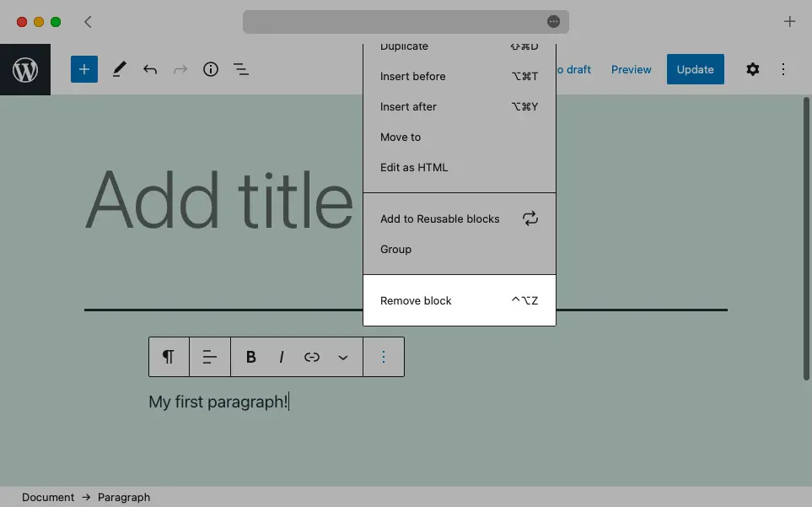This screenshot has width=812, height=507.
Task: Open the Preview link
Action: [631, 69]
